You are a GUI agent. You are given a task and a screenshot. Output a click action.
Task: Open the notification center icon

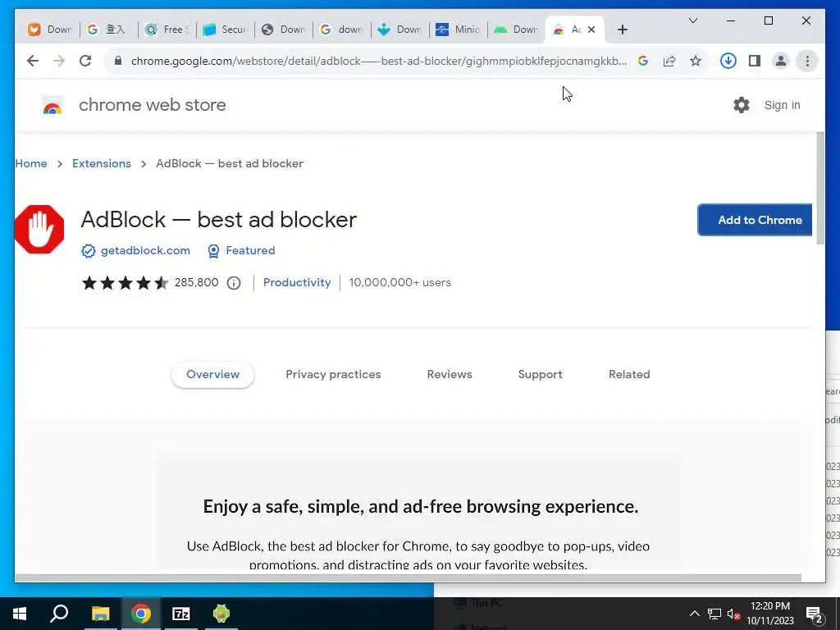[x=814, y=614]
